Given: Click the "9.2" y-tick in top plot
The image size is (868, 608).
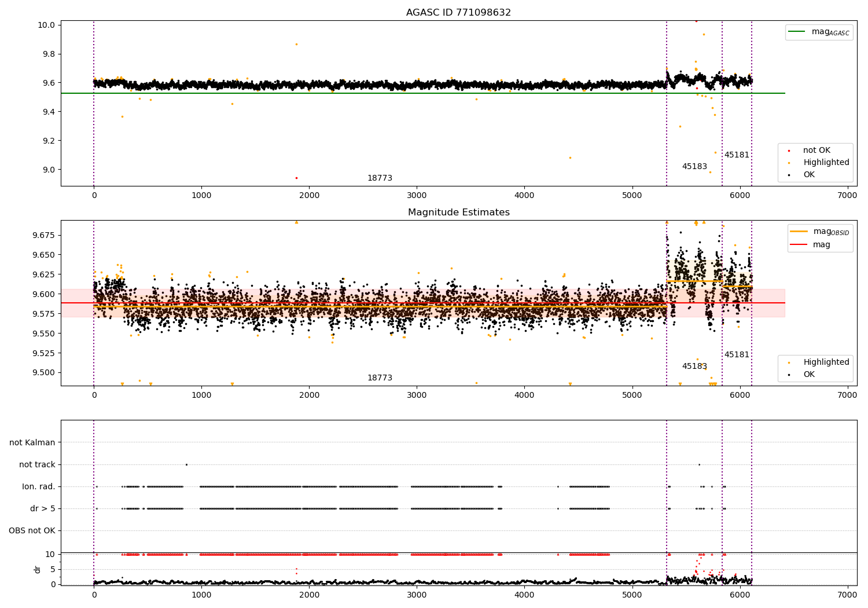Looking at the screenshot, I should pyautogui.click(x=48, y=141).
